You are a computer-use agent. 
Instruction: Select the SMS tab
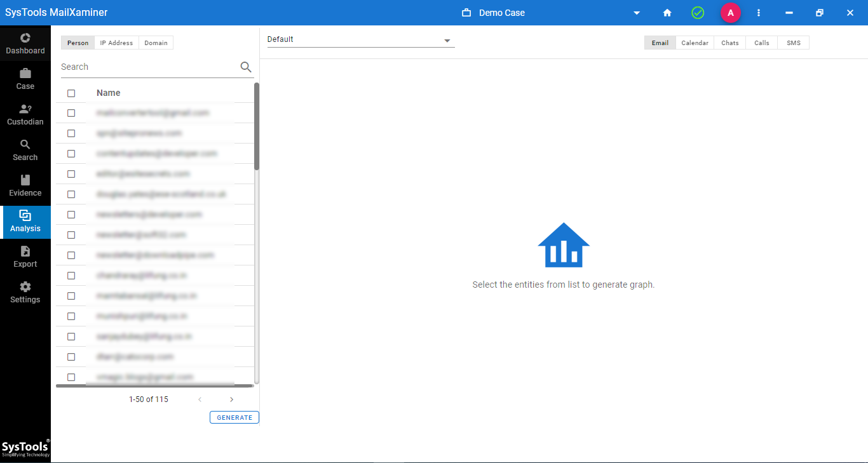[794, 43]
